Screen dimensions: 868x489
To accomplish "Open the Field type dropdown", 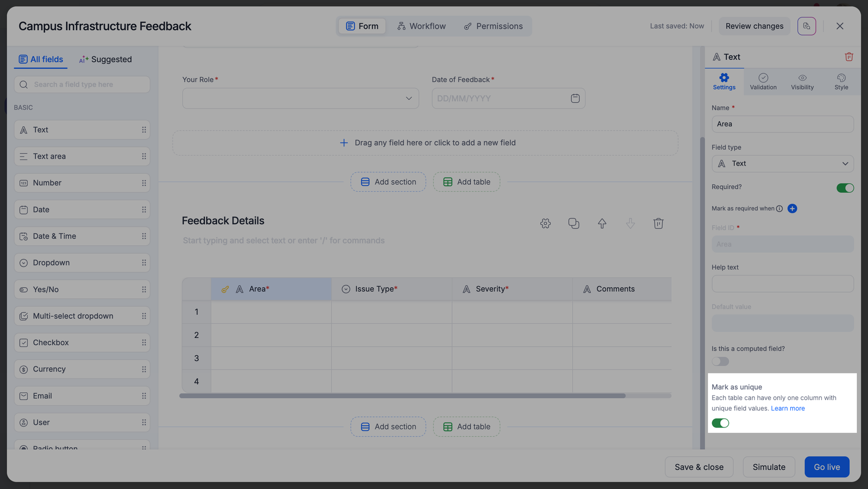I will tap(782, 164).
